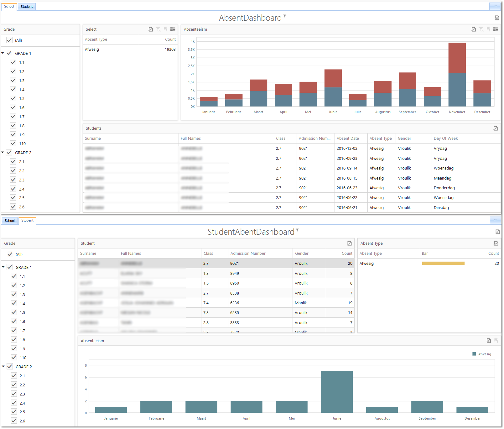Click the Junie bar in bottom Absenteeism chart
Screen dimensions: 504x429
point(337,392)
